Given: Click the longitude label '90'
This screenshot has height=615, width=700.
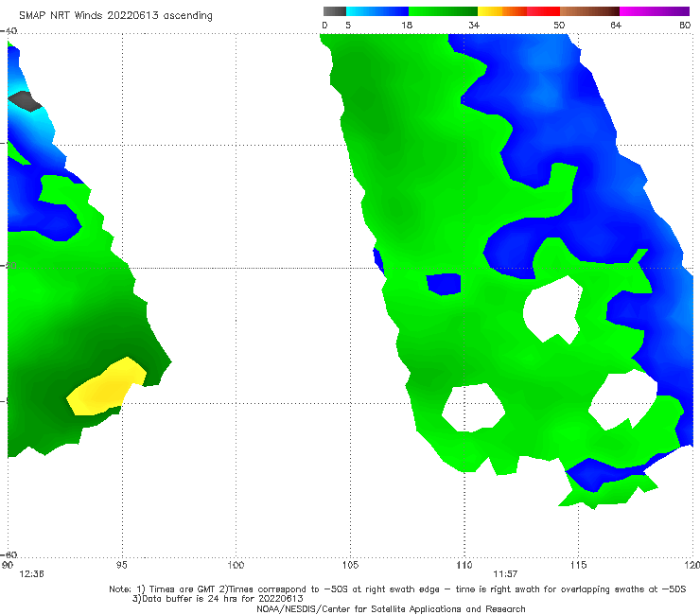Looking at the screenshot, I should pos(8,566).
